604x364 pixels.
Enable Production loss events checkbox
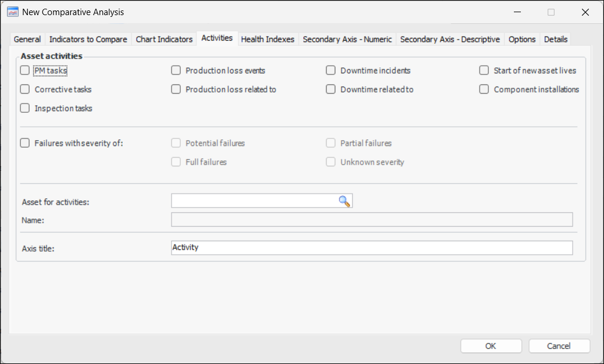176,71
